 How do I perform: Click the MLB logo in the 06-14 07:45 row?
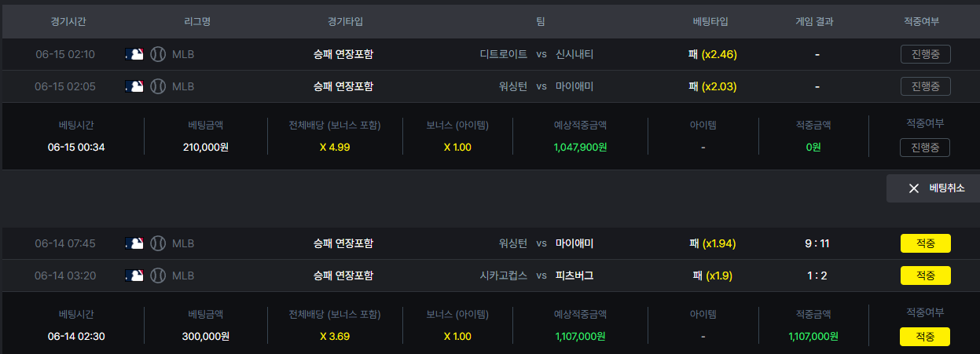tap(134, 243)
